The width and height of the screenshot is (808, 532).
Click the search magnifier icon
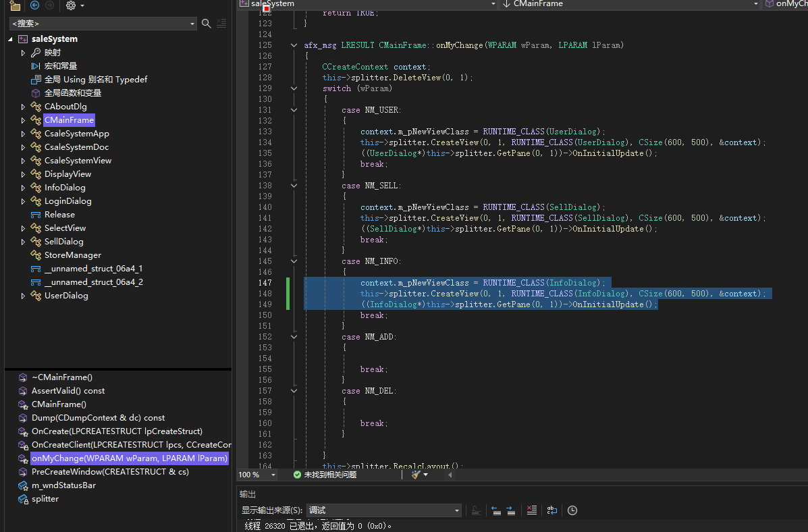pyautogui.click(x=207, y=24)
